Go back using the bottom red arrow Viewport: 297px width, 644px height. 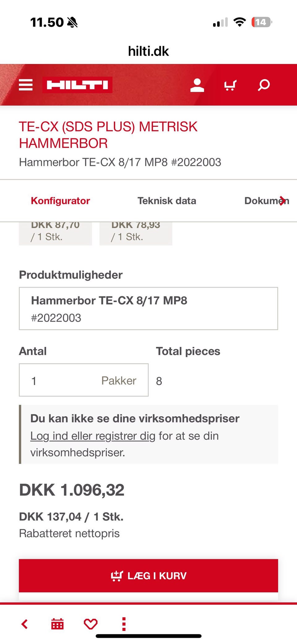[x=25, y=624]
